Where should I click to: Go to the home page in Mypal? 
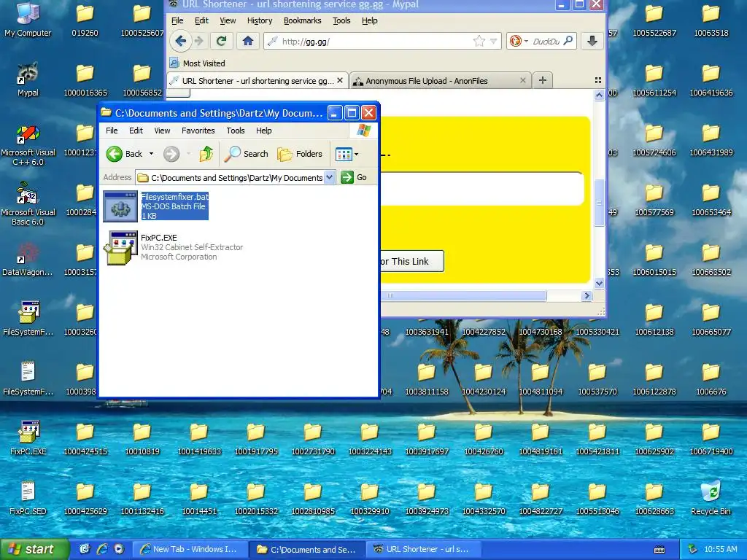tap(248, 42)
